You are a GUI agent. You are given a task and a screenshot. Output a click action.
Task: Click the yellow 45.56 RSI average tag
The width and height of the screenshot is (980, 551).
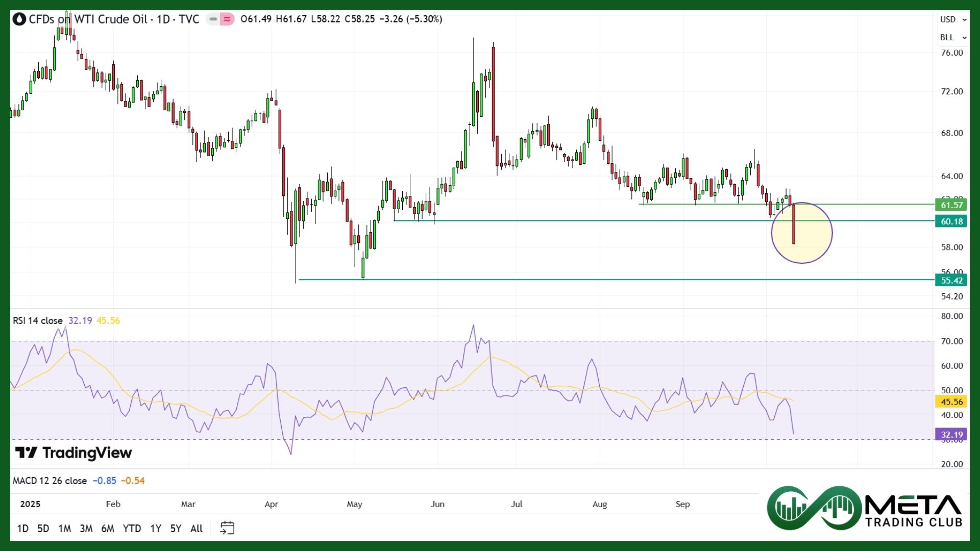[951, 402]
